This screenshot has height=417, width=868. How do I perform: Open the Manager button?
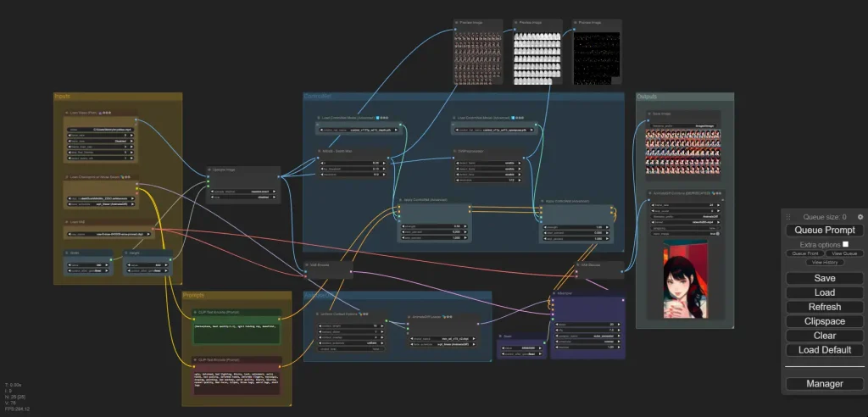pos(824,383)
